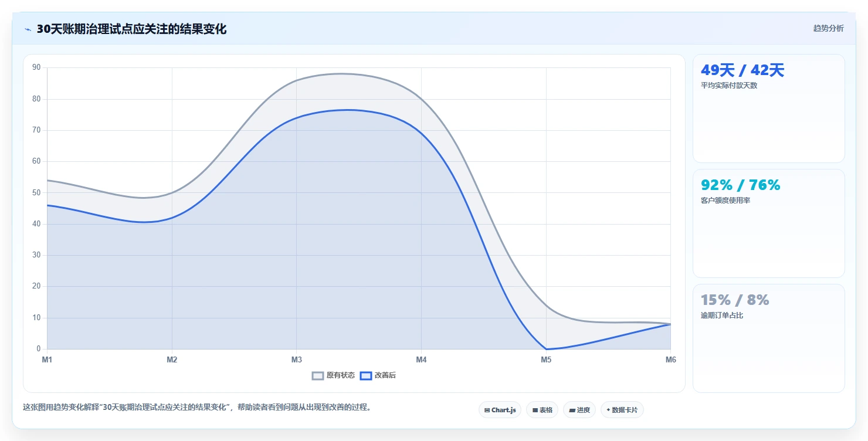Open the 客户额度使用率 card

[768, 223]
